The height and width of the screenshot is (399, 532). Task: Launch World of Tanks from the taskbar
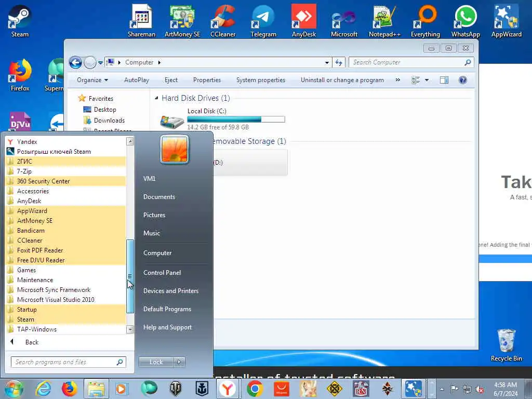[x=176, y=389]
